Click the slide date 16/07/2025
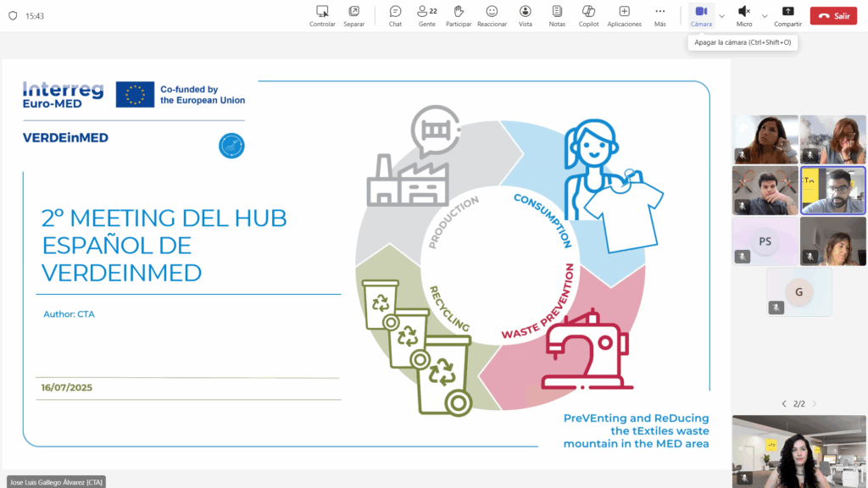Image resolution: width=868 pixels, height=488 pixels. [x=66, y=387]
